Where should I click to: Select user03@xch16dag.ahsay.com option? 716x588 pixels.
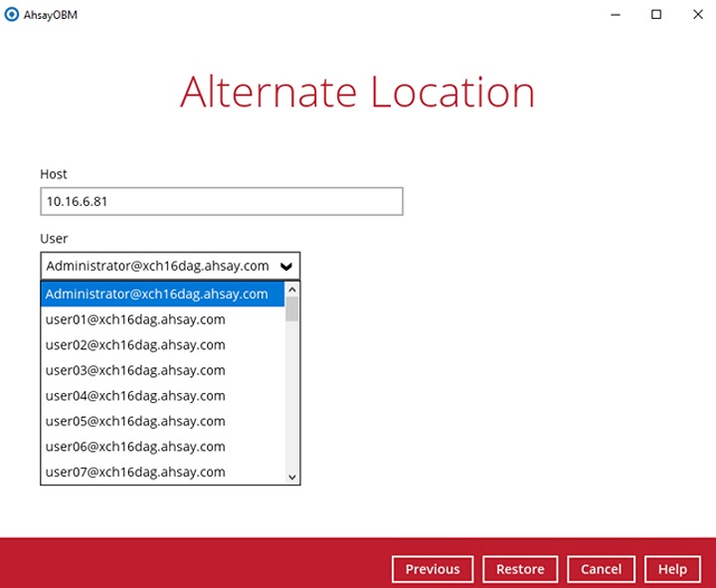coord(135,370)
